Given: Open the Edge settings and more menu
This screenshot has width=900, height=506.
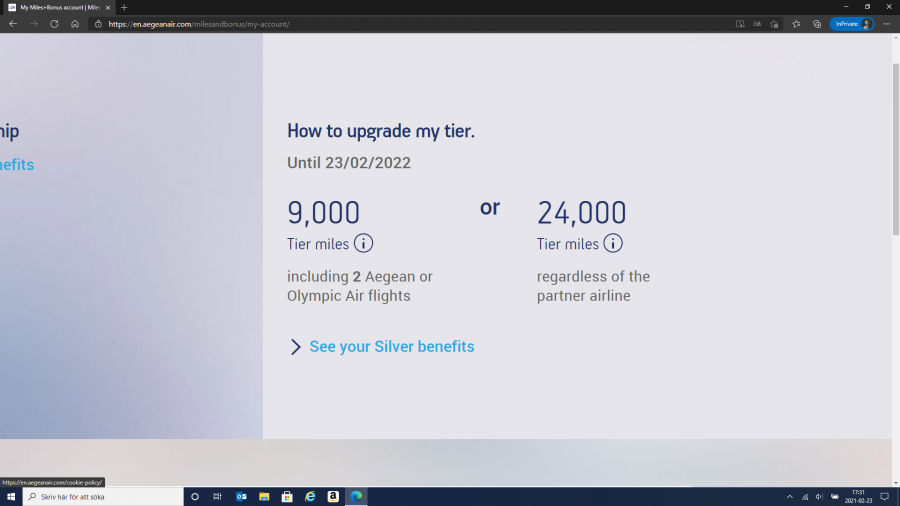Looking at the screenshot, I should point(886,24).
